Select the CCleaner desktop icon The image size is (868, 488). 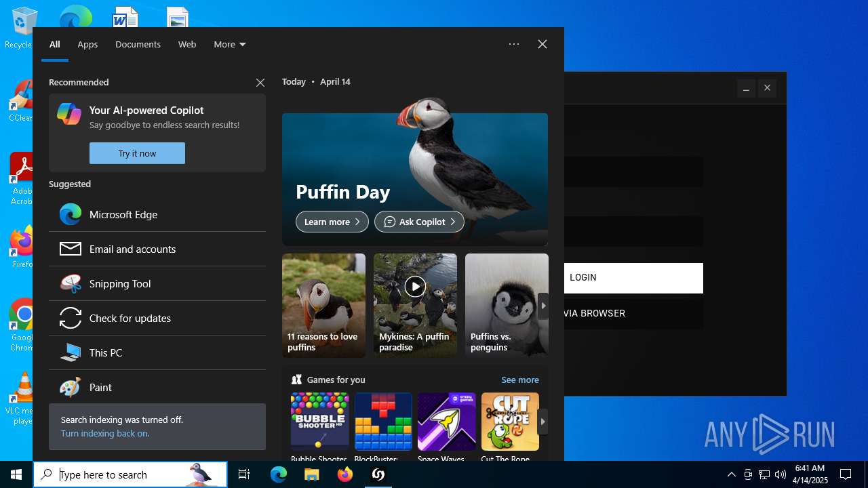click(20, 102)
